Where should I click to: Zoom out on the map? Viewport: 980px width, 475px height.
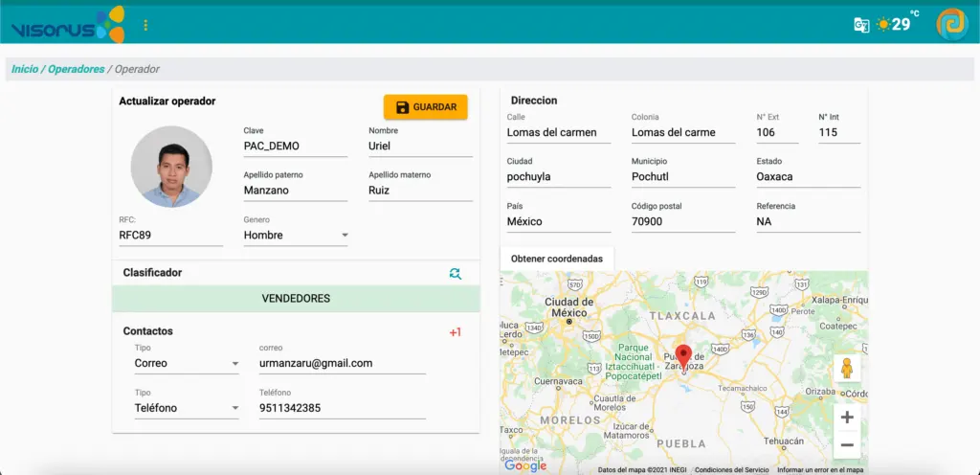(847, 445)
